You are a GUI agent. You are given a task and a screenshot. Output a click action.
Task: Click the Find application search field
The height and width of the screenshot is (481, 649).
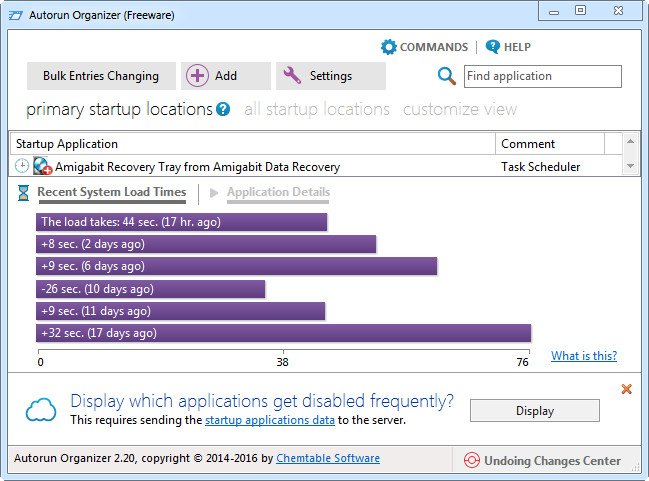(x=542, y=76)
